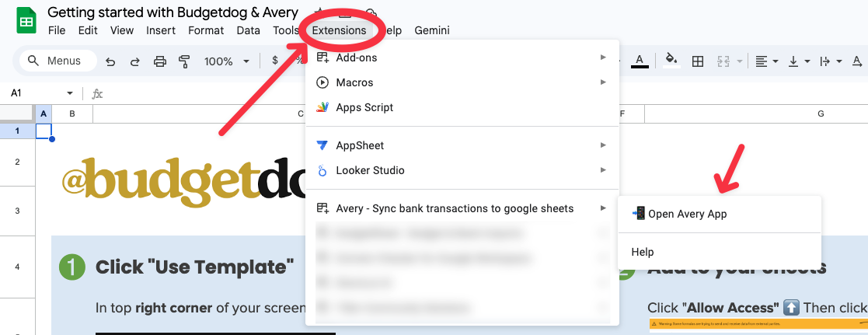Select Help in the Avery submenu
The height and width of the screenshot is (335, 868).
(643, 252)
